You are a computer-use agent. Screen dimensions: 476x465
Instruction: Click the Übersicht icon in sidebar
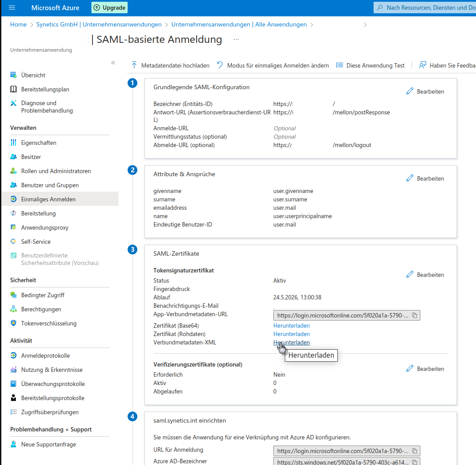(13, 75)
